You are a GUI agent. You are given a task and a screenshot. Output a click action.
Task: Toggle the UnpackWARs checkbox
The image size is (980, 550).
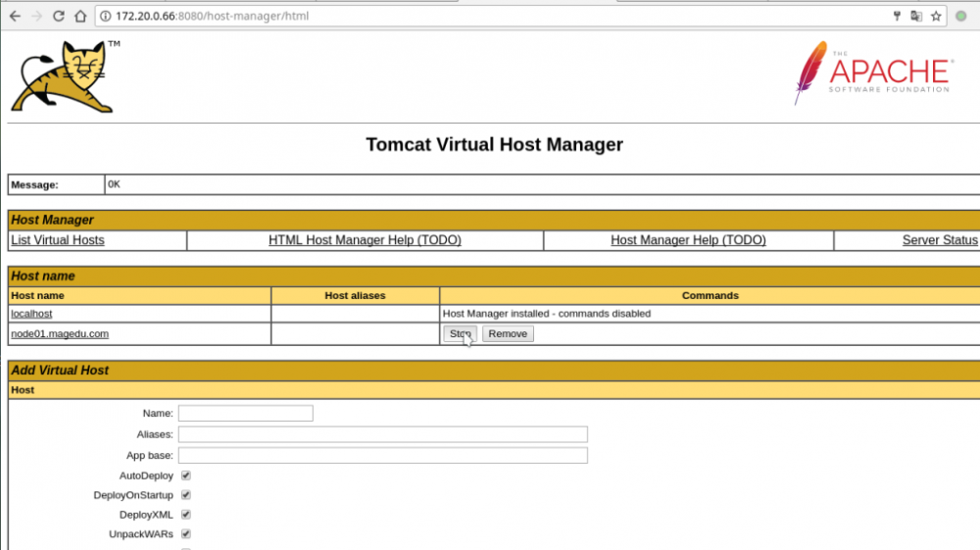coord(185,533)
